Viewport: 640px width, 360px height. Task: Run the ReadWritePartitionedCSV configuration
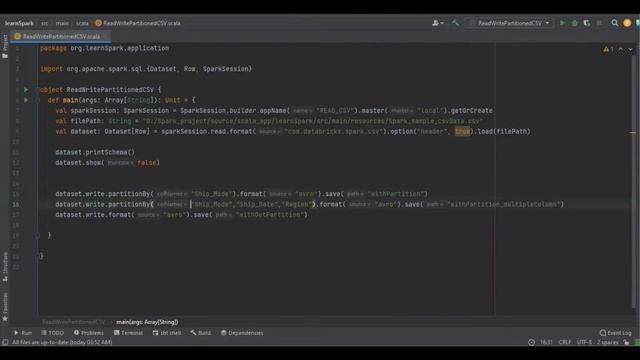click(562, 23)
